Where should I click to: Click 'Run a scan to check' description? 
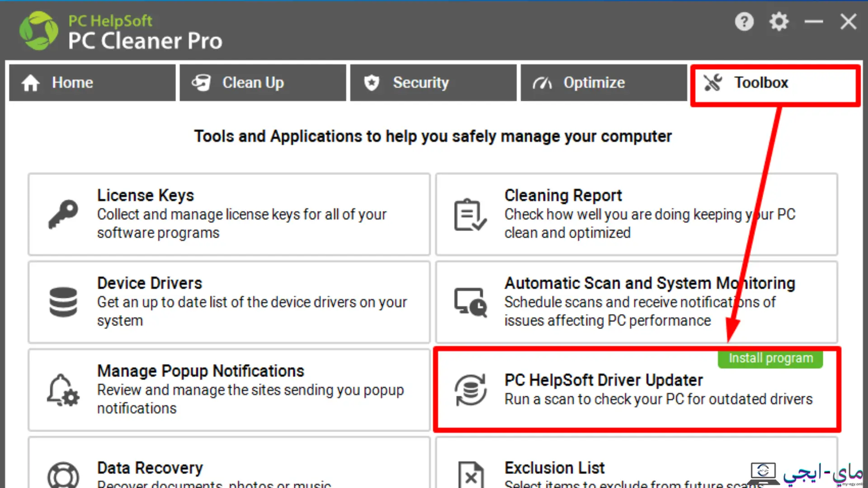(x=658, y=399)
